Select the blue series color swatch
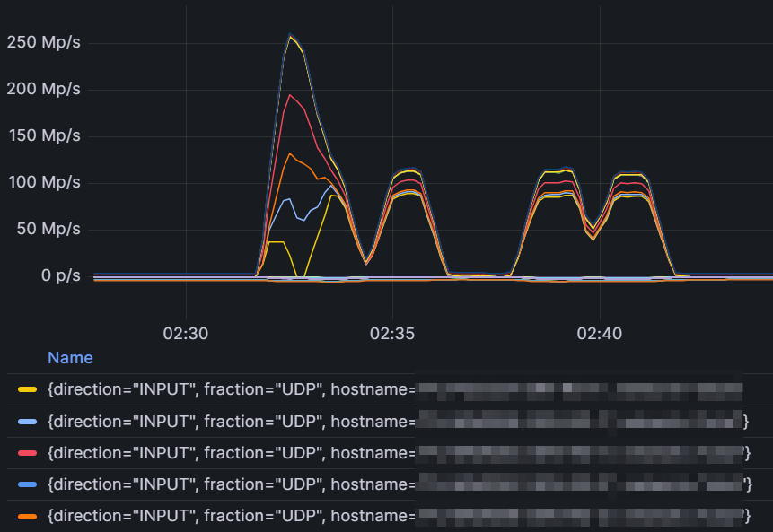The height and width of the screenshot is (532, 773). [27, 484]
